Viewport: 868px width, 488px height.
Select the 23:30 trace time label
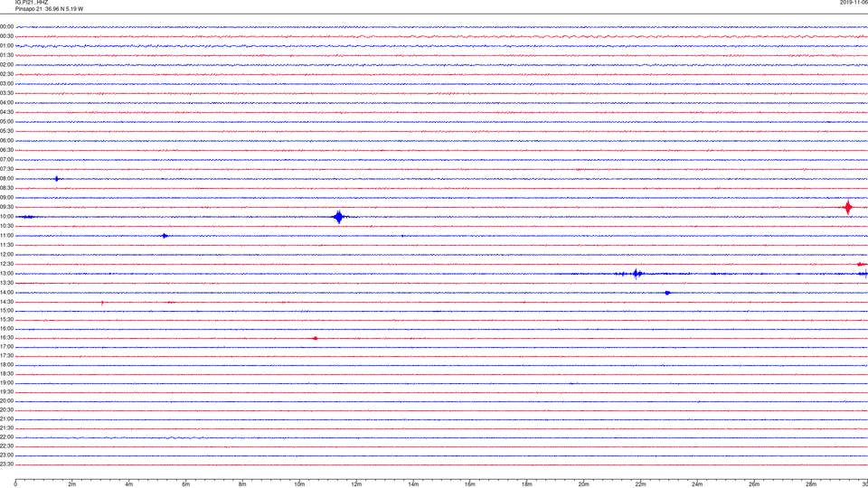tap(6, 465)
